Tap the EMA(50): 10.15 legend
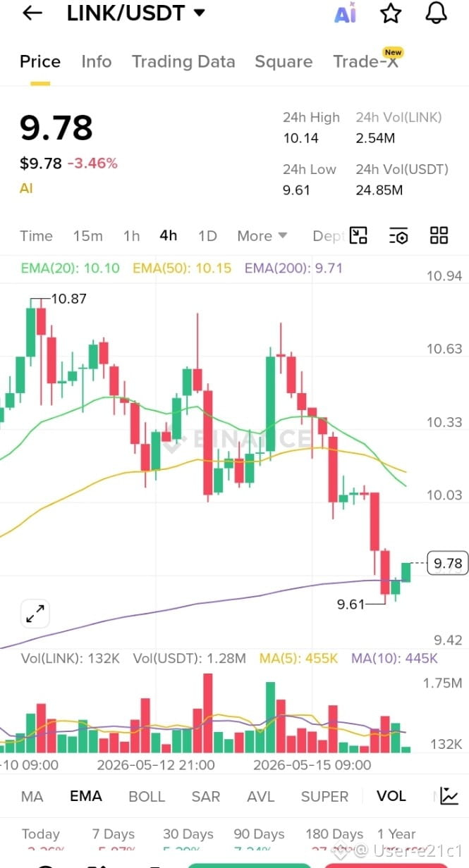This screenshot has height=868, width=469. pyautogui.click(x=182, y=268)
